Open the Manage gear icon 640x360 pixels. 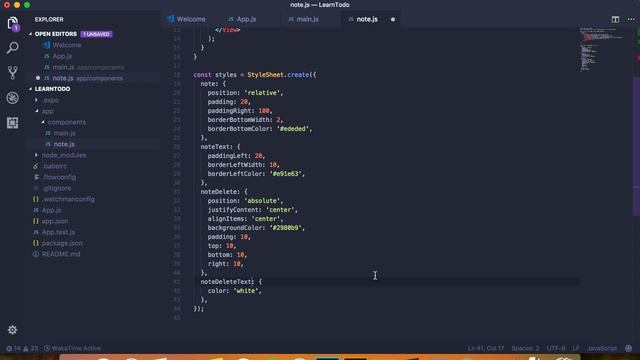[x=13, y=330]
